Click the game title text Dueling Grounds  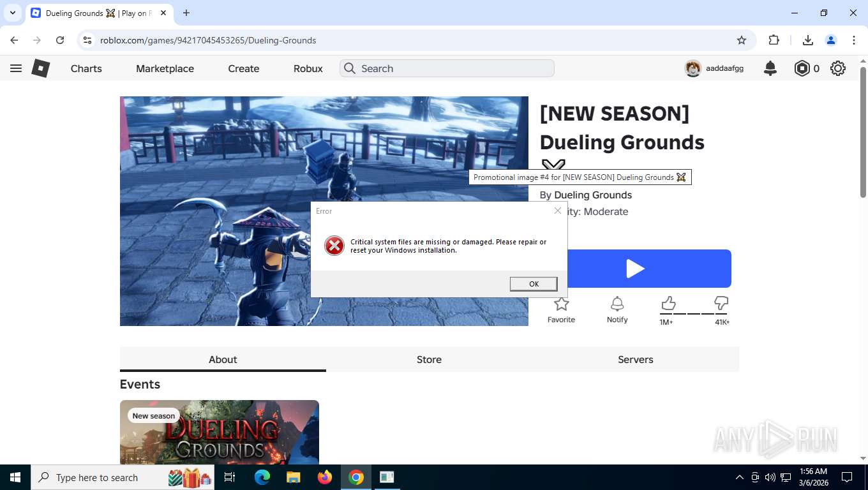pos(622,142)
